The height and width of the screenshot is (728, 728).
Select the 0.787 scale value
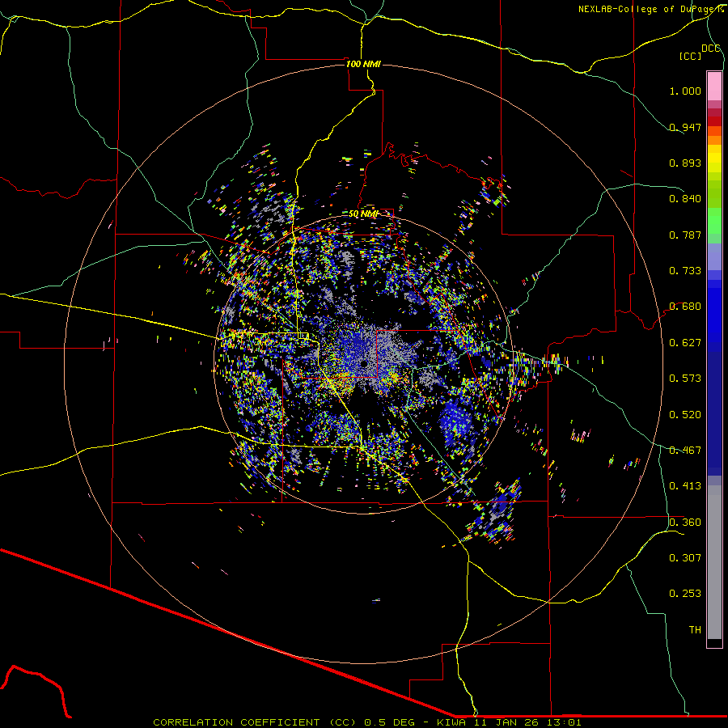685,235
